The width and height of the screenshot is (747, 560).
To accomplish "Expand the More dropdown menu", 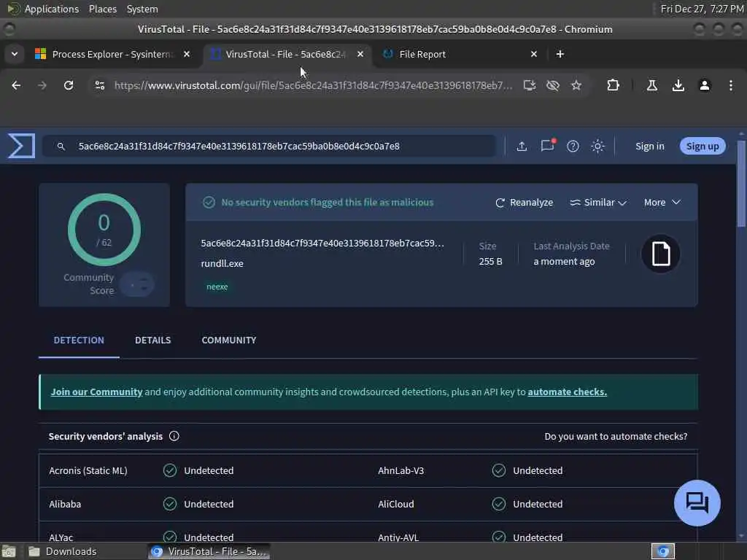I will click(x=662, y=203).
